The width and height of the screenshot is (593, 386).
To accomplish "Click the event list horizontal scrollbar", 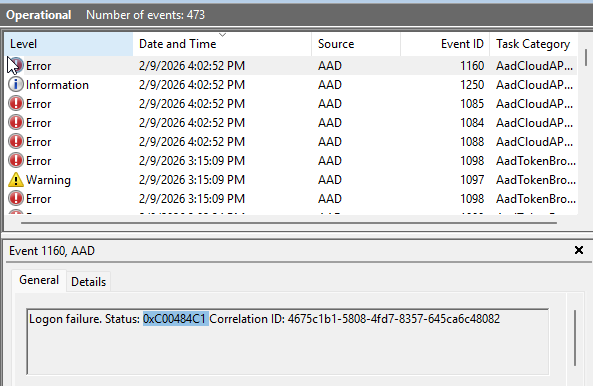I will click(289, 223).
